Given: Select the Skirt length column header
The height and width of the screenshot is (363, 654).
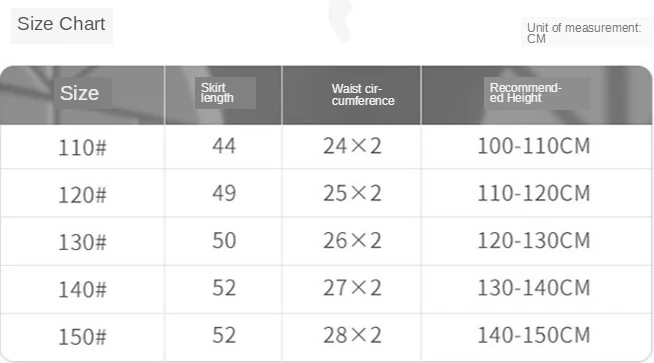Looking at the screenshot, I should pyautogui.click(x=217, y=93).
